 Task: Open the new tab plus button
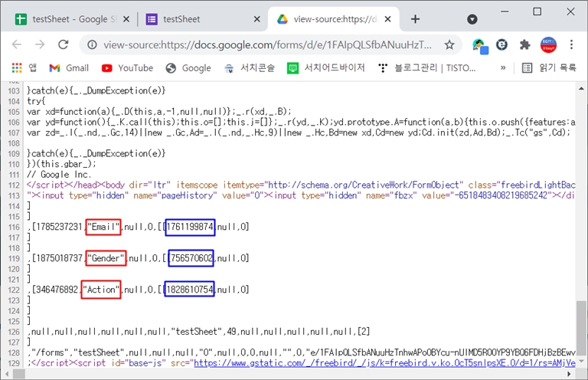point(415,19)
